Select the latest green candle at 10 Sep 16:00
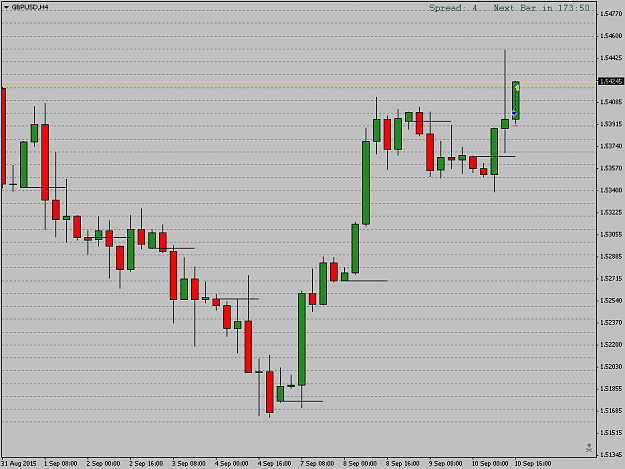The image size is (625, 469). [x=515, y=100]
